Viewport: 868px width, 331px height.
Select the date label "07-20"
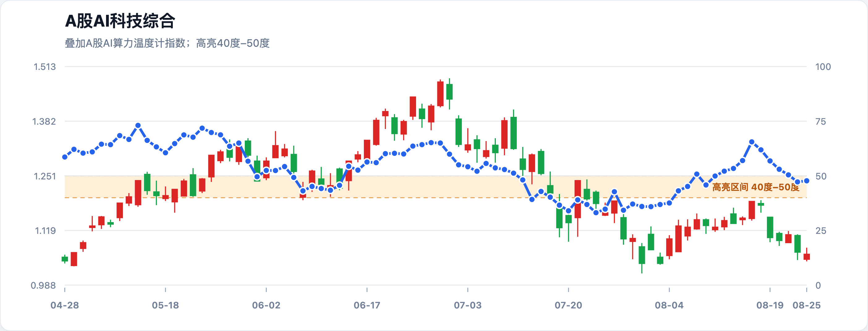pyautogui.click(x=568, y=305)
